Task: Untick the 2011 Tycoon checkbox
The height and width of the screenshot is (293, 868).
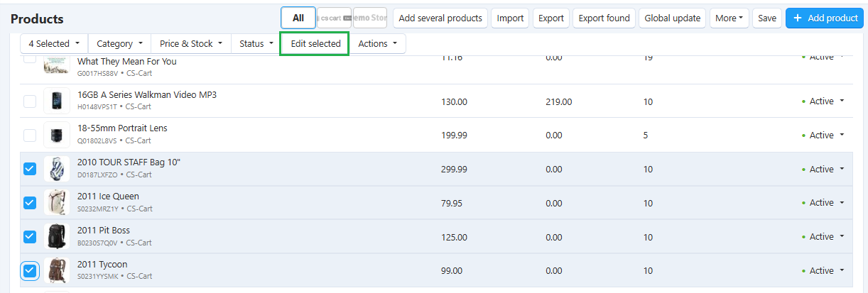Action: tap(30, 270)
